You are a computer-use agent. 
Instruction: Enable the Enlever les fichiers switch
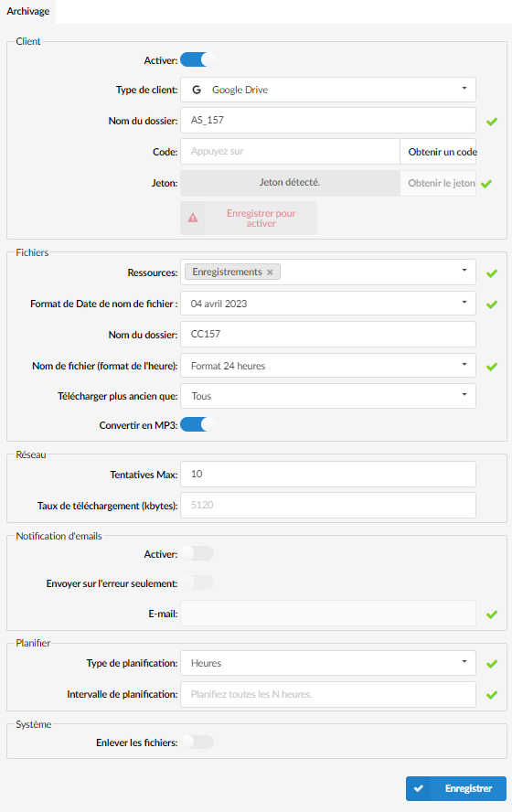click(197, 743)
